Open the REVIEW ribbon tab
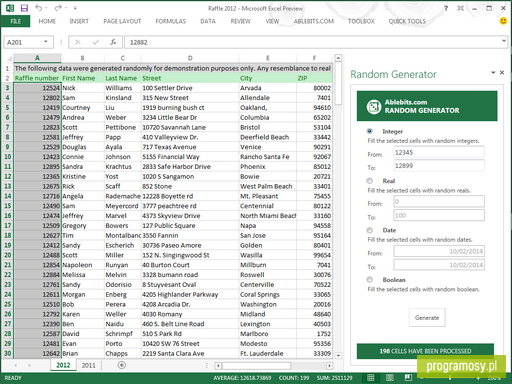This screenshot has width=512, height=384. [x=241, y=21]
